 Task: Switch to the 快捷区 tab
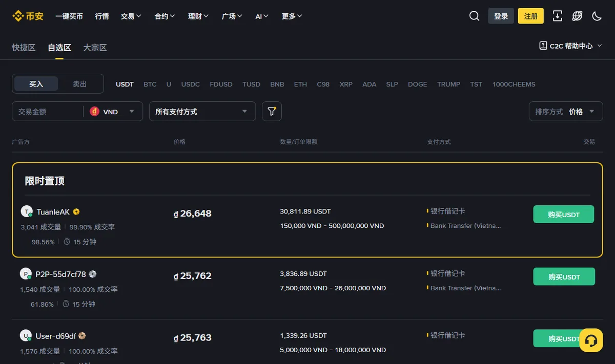click(24, 48)
